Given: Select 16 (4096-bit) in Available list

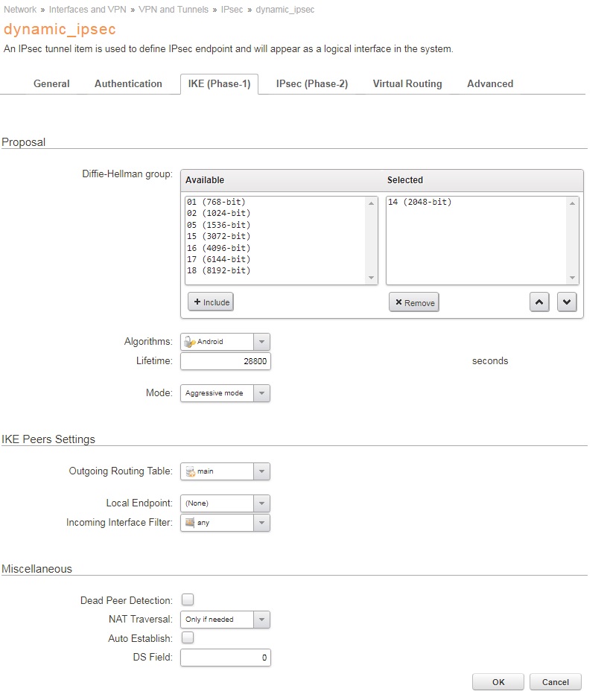Looking at the screenshot, I should pos(218,248).
